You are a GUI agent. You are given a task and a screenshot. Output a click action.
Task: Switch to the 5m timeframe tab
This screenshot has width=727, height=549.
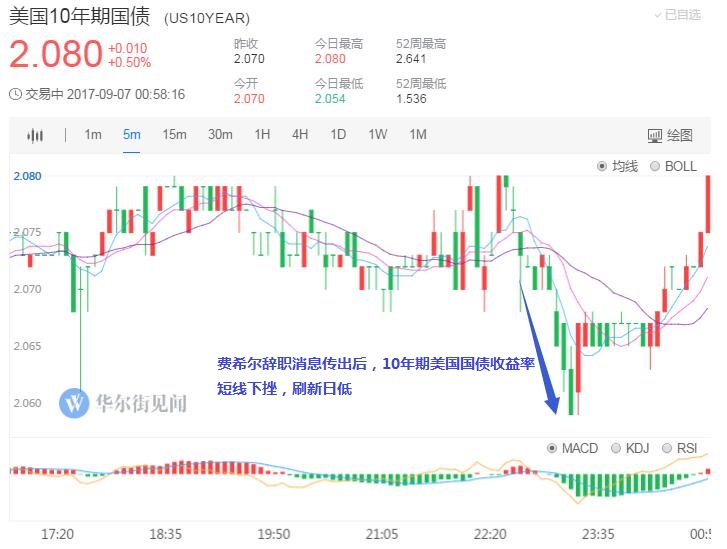click(x=132, y=134)
